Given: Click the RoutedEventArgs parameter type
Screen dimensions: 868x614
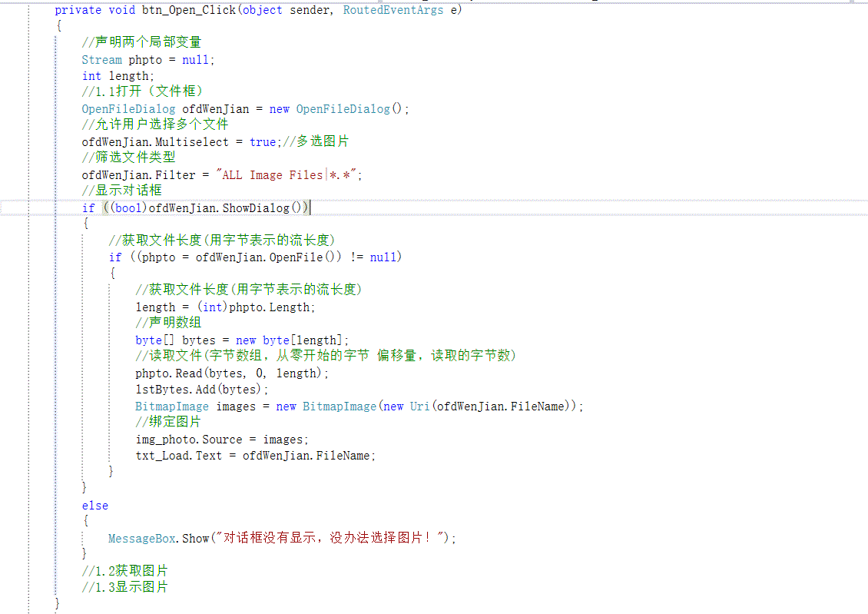Looking at the screenshot, I should coord(393,10).
